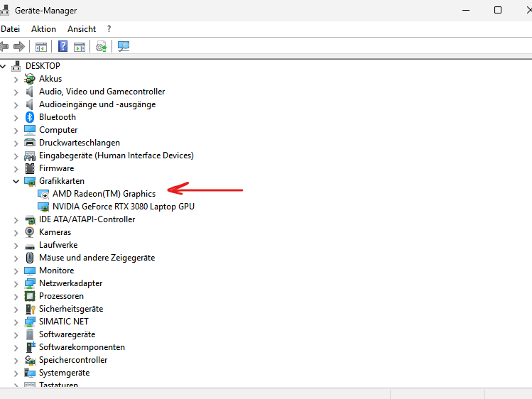Select the Speichercontroller label

point(73,360)
